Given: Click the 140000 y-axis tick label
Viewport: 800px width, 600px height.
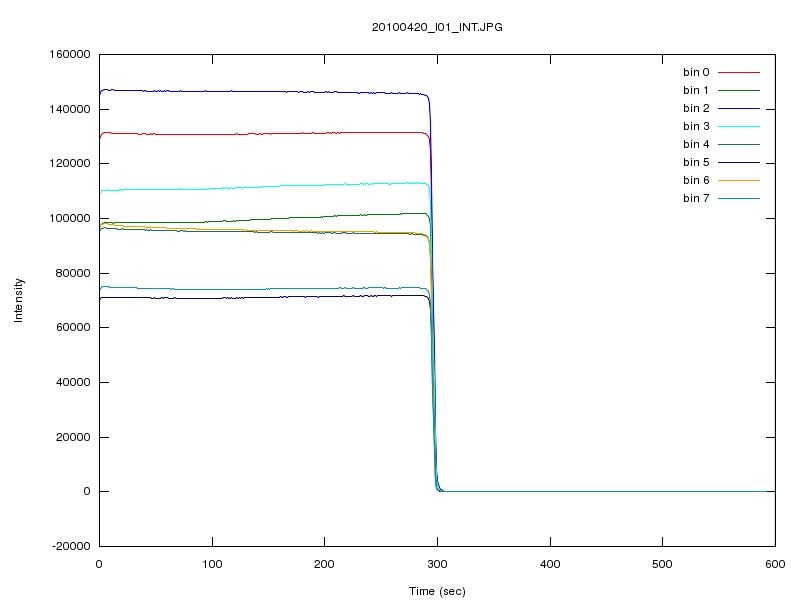Looking at the screenshot, I should 70,109.
